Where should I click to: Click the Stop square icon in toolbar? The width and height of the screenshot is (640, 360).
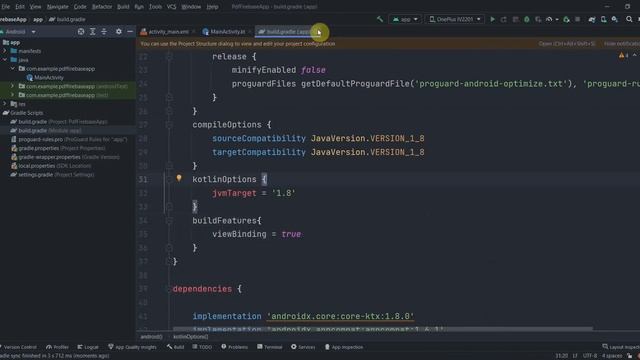point(578,19)
